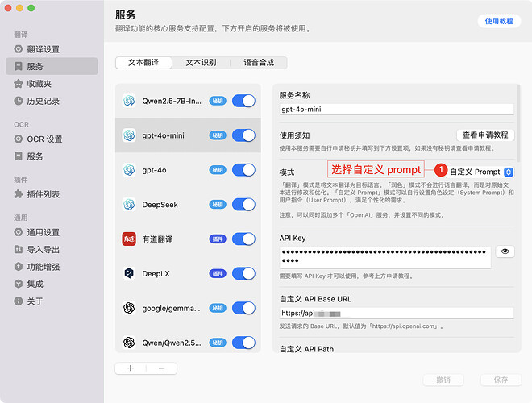
Task: Open the 模式 dropdown showing 自定义 Prompt
Action: [480, 172]
